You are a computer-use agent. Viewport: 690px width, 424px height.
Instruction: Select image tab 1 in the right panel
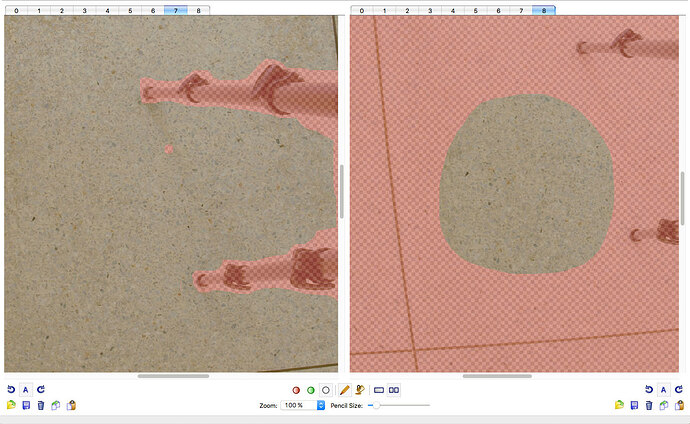pyautogui.click(x=385, y=11)
